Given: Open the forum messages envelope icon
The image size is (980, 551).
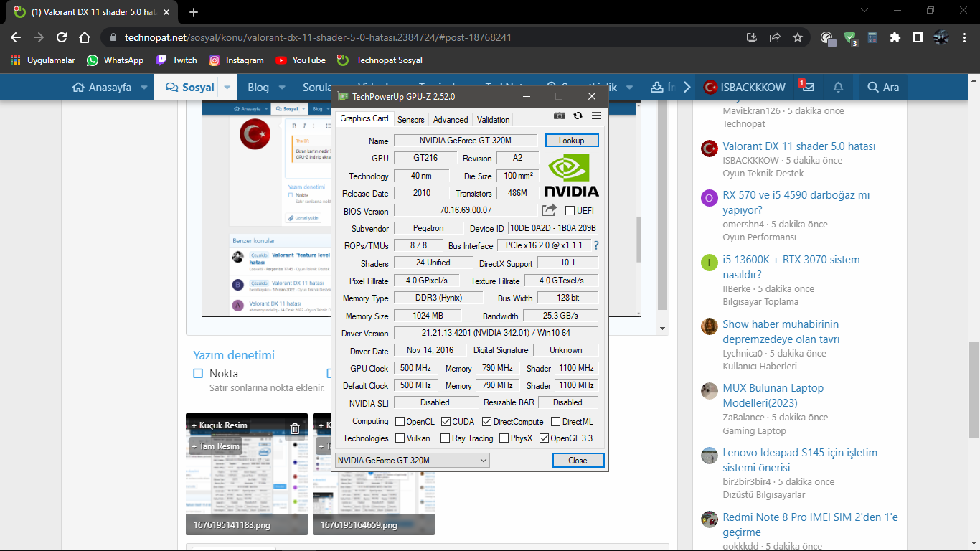Looking at the screenshot, I should (x=809, y=87).
